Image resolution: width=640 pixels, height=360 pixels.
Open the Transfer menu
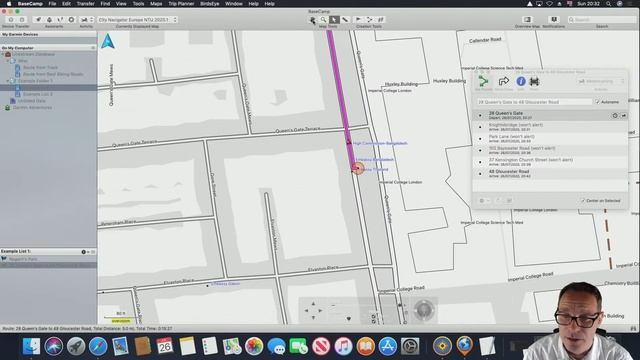pyautogui.click(x=85, y=4)
